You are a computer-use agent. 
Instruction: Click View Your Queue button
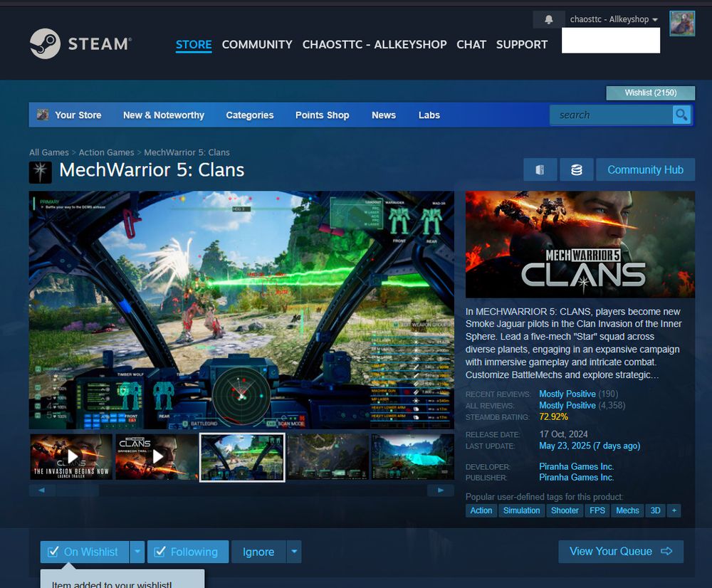tap(621, 551)
